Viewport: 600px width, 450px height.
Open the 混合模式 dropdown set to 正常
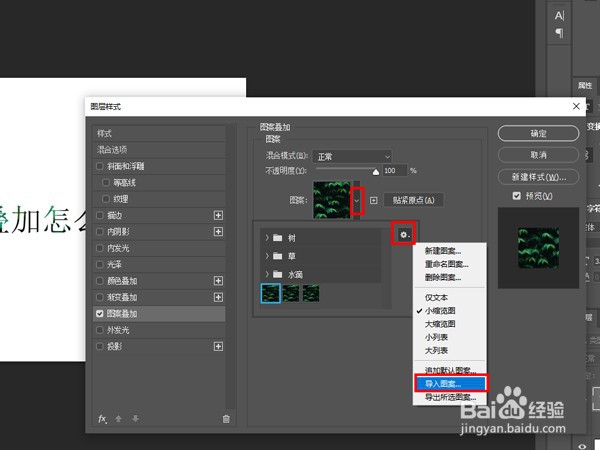pos(352,157)
